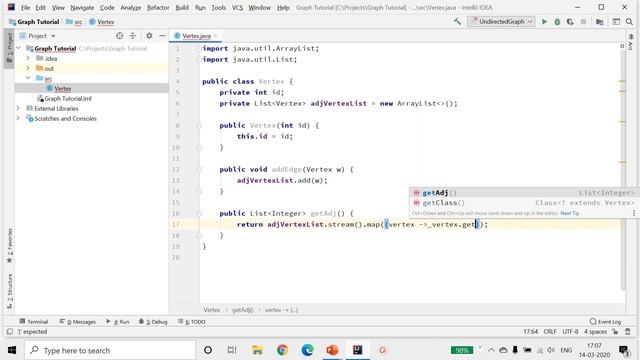
Task: Open the Terminal tool window
Action: [34, 322]
